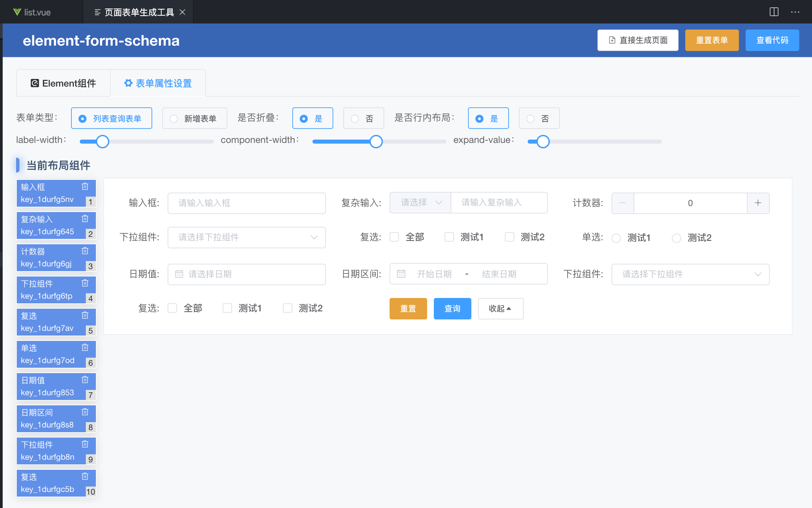
Task: Check the 测试2 checkbox in first 复选 row
Action: (510, 237)
